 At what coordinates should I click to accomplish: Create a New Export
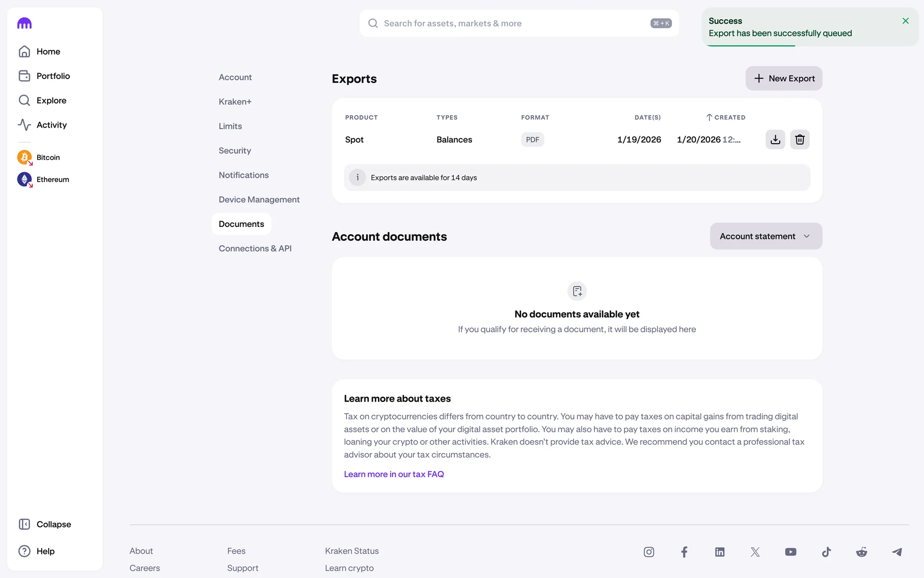[x=783, y=79]
